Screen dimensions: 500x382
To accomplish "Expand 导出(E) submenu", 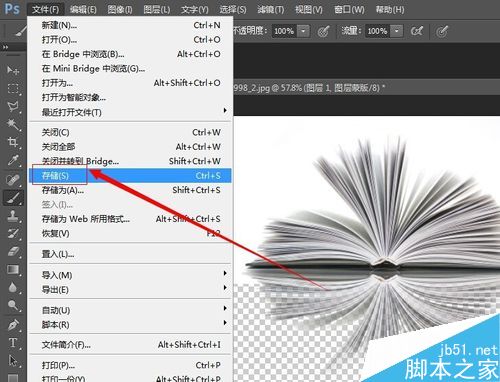I will pos(225,288).
